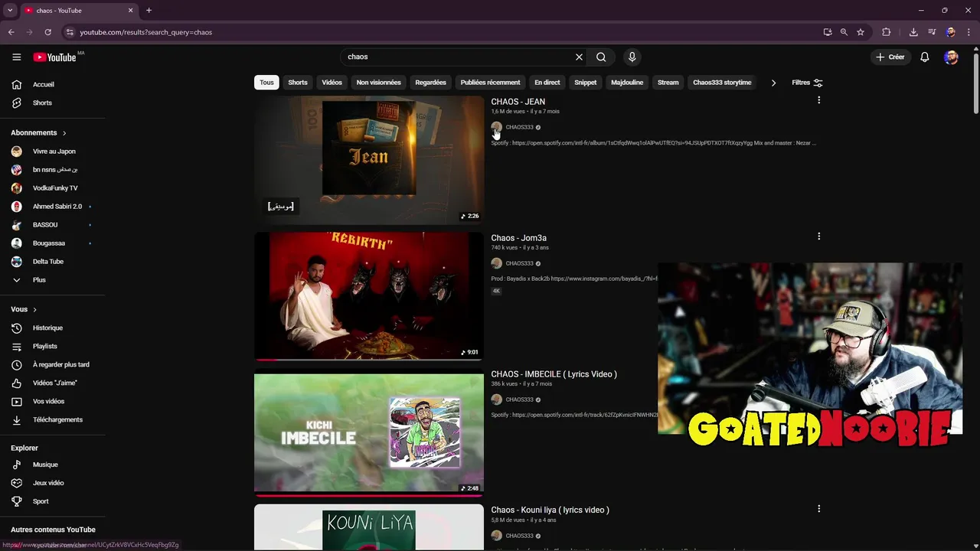Open the Filtres search filters

click(807, 83)
